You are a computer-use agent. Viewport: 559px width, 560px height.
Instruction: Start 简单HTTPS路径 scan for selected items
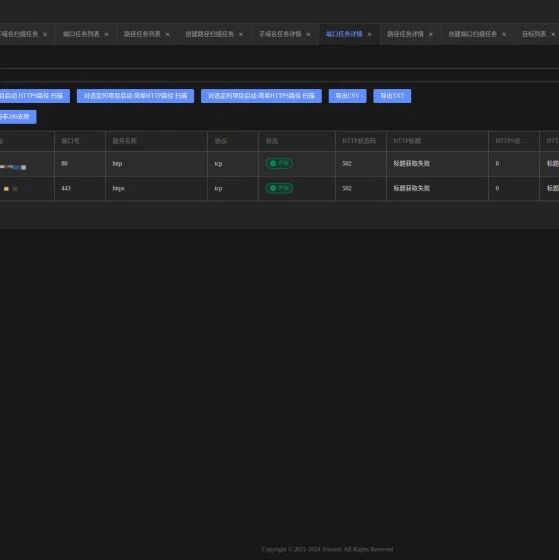coord(261,96)
